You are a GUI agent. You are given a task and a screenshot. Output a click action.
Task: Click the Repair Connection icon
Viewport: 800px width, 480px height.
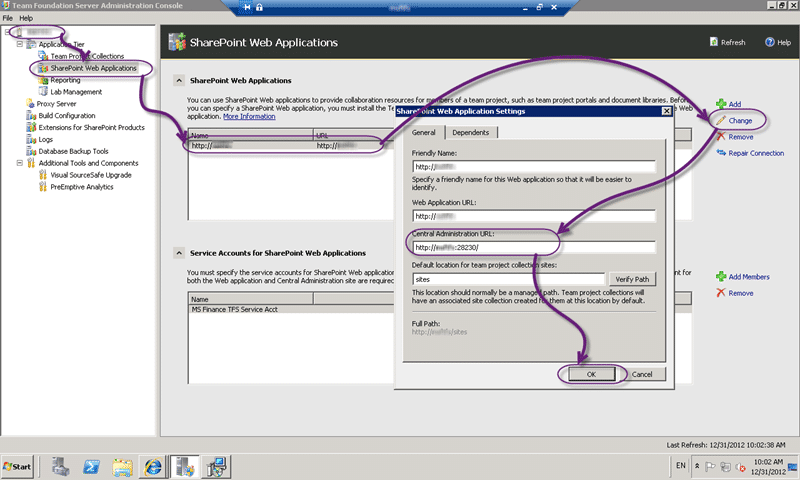[721, 153]
